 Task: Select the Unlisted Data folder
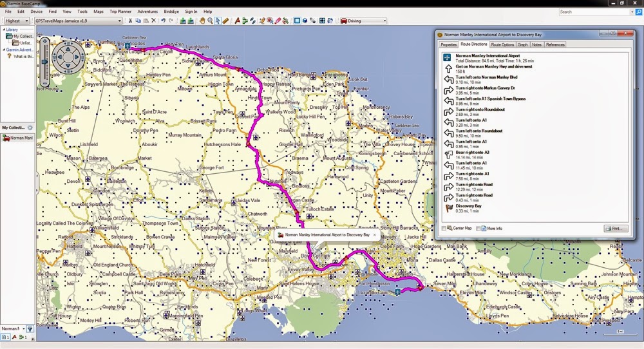point(22,42)
